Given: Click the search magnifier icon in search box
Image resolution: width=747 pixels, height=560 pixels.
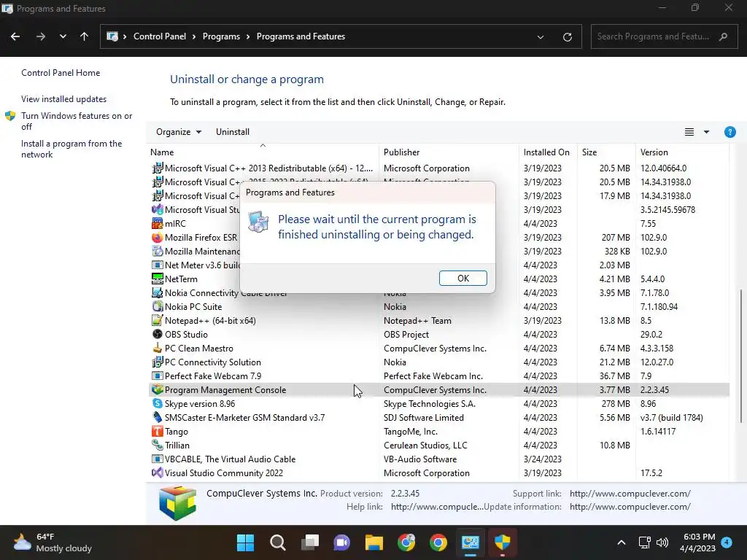Looking at the screenshot, I should [x=723, y=36].
